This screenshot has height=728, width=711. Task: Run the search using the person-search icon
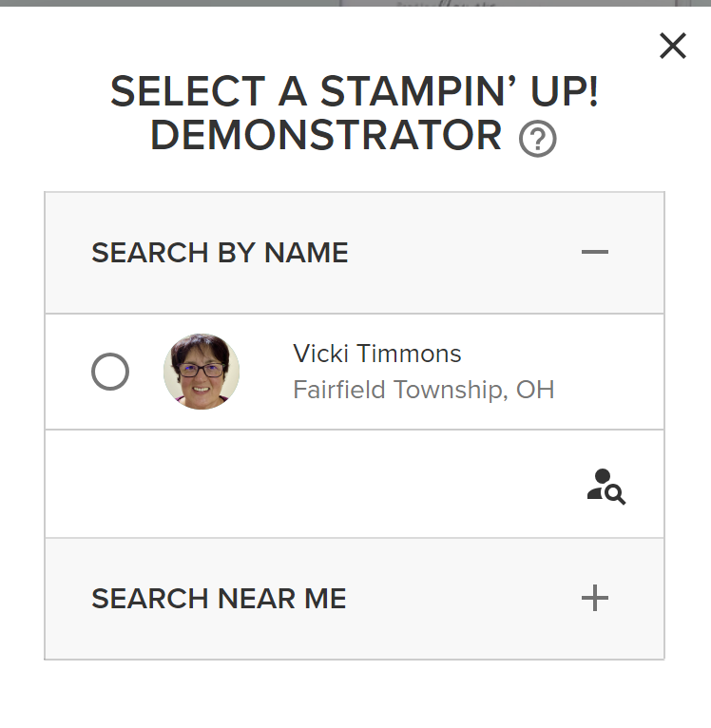(605, 486)
